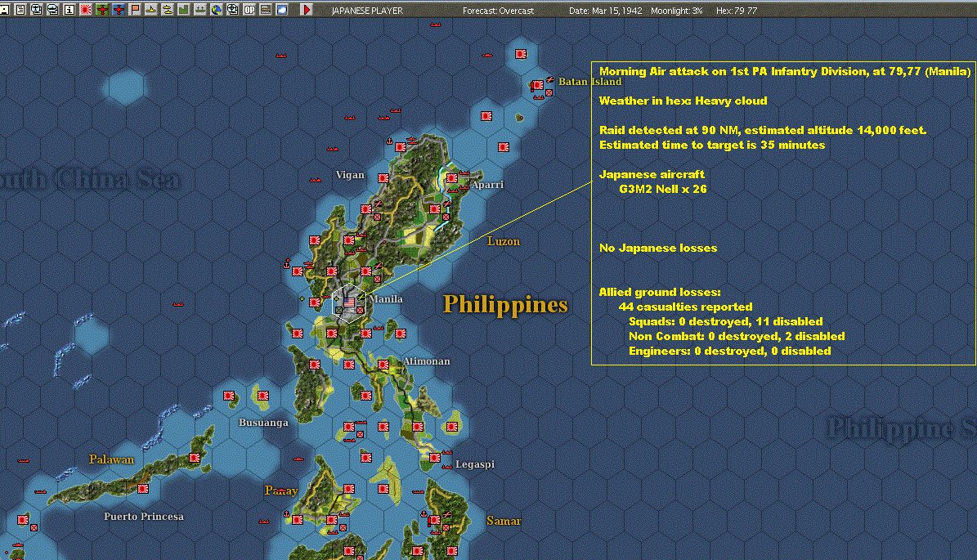Click the Morning Air attack report headline
Image resolution: width=977 pixels, height=560 pixels.
785,72
